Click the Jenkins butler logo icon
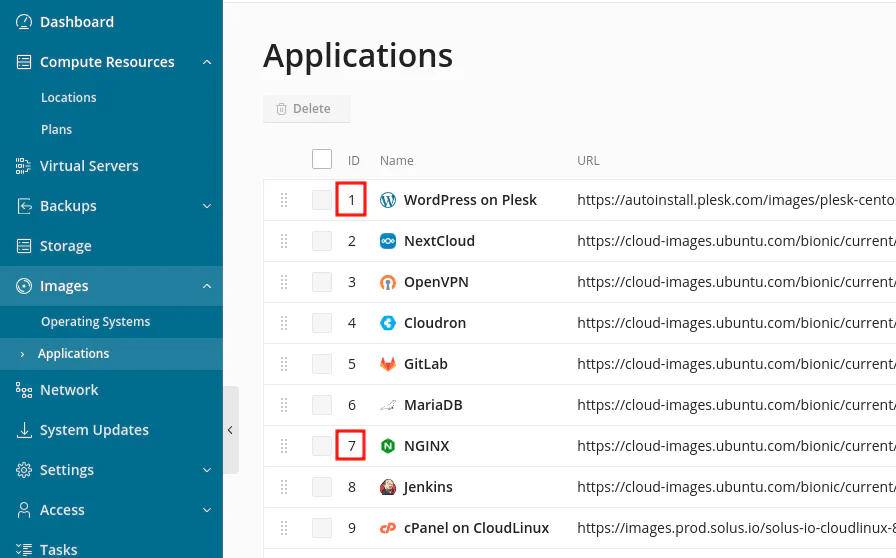896x558 pixels. click(388, 487)
